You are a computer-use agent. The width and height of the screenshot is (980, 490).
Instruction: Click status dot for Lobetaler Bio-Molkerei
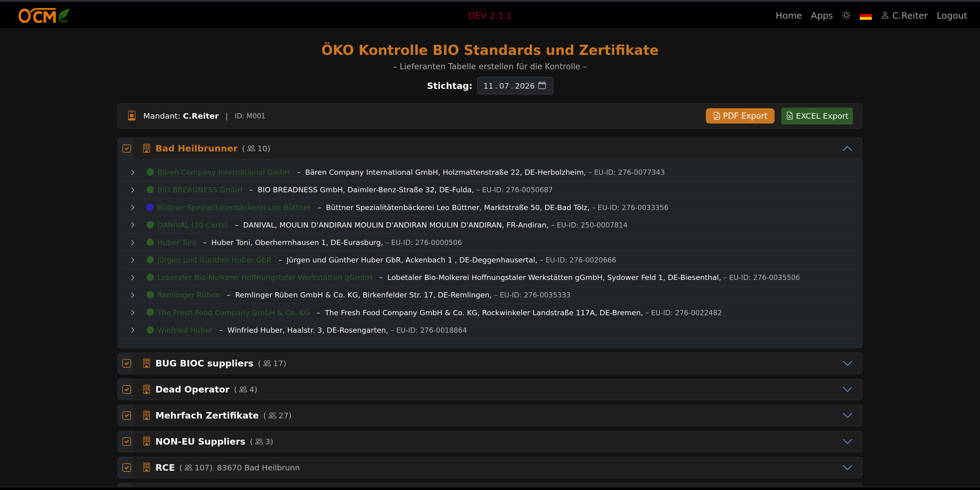(x=150, y=277)
